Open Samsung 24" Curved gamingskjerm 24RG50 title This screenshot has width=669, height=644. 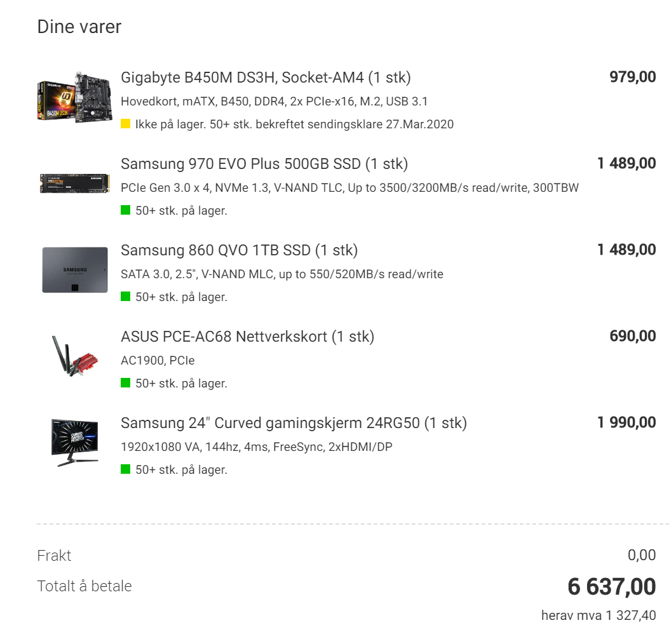(294, 423)
